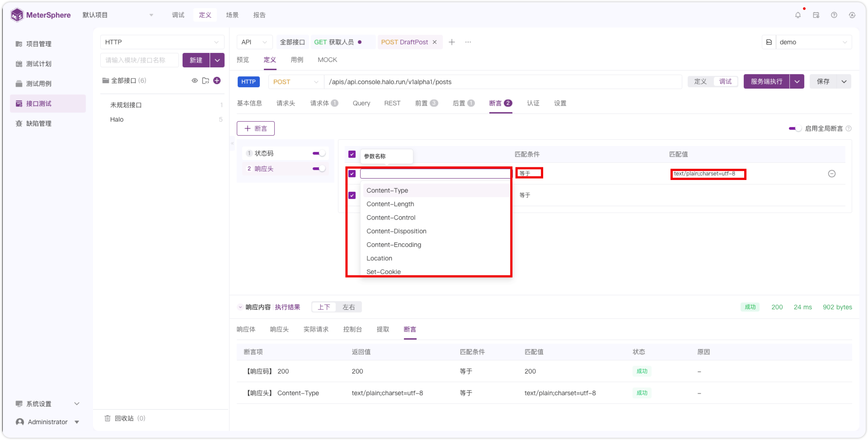
Task: Switch to the MOCK tab
Action: (327, 60)
